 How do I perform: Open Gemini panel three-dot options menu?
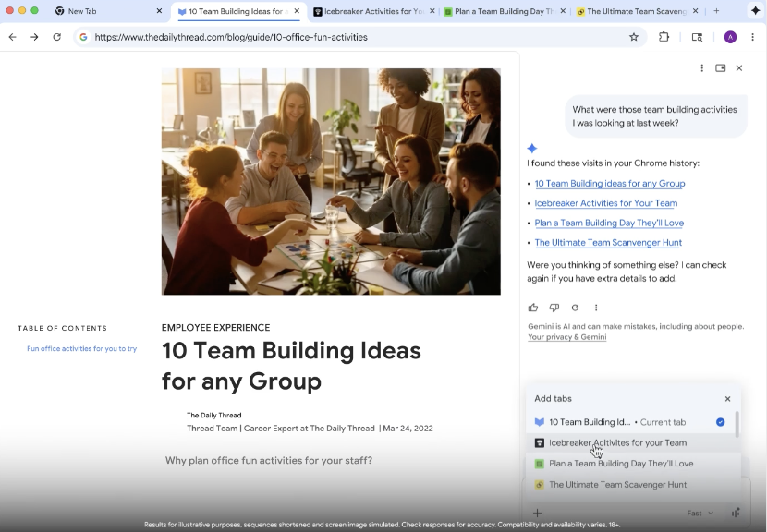click(x=702, y=68)
